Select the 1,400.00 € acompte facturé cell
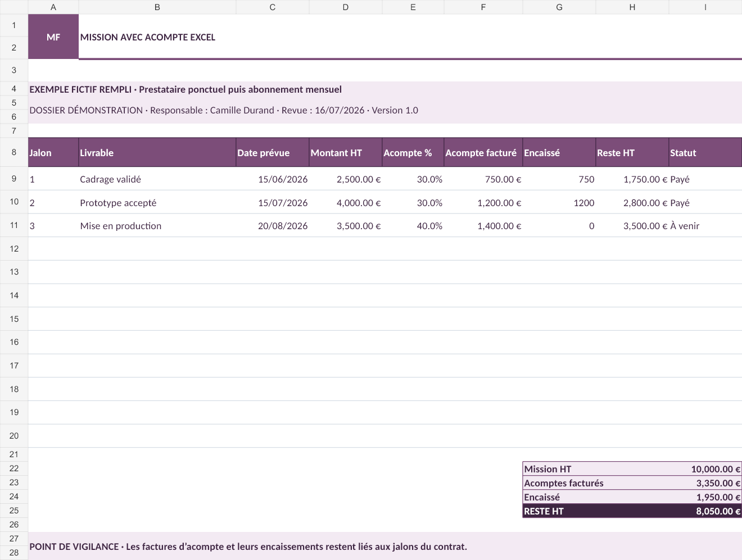Screen dimensions: 742x560 point(483,226)
